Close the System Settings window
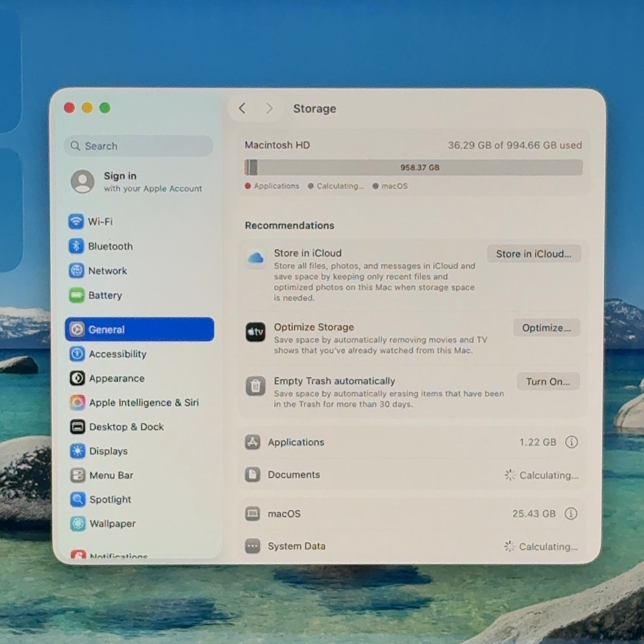The width and height of the screenshot is (644, 644). pyautogui.click(x=69, y=108)
